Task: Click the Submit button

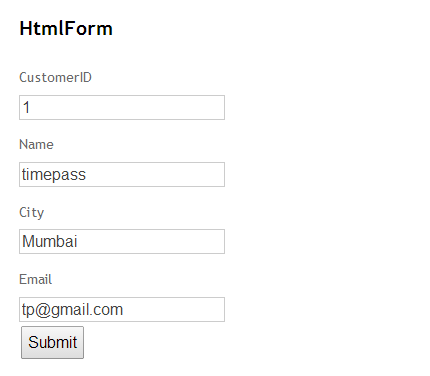Action: coord(52,342)
